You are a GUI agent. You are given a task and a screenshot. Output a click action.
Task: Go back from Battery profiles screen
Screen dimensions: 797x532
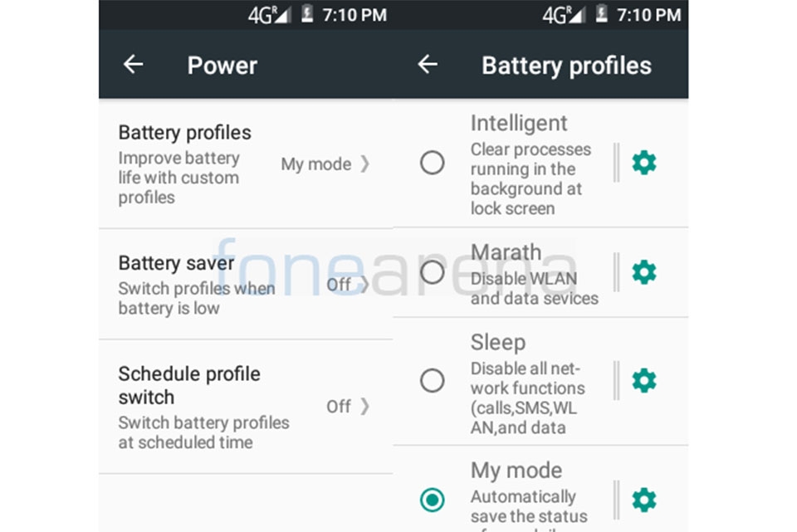pos(428,65)
